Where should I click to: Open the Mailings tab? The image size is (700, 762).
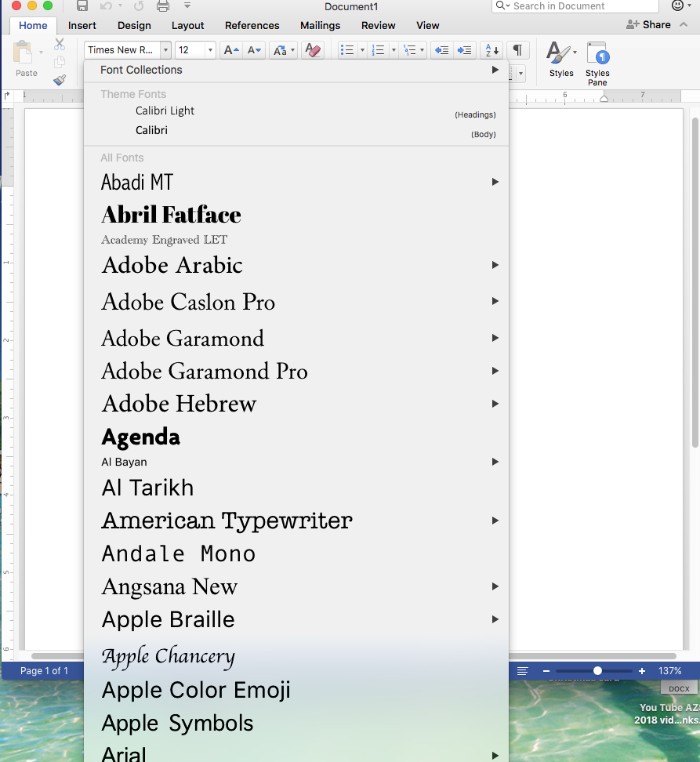[320, 25]
